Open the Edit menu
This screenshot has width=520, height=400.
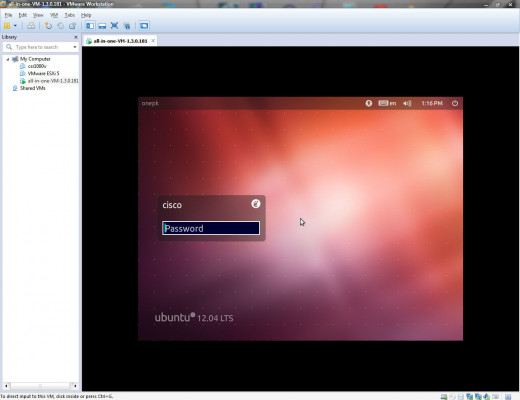(x=23, y=15)
